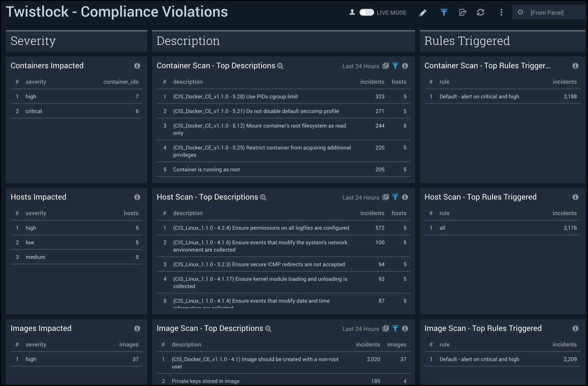This screenshot has height=386, width=588.
Task: Open the dashboard filter funnel icon
Action: 443,12
